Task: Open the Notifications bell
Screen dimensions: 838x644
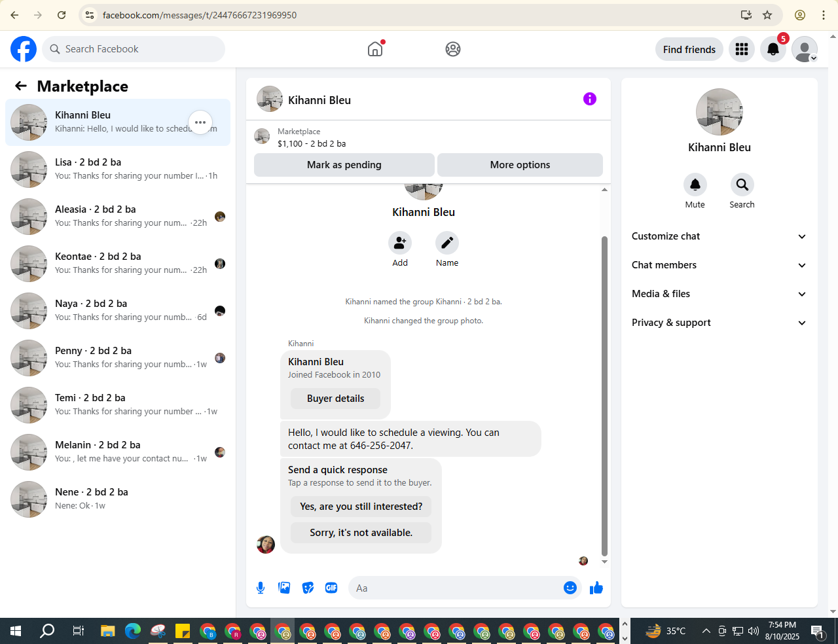Action: (x=773, y=49)
